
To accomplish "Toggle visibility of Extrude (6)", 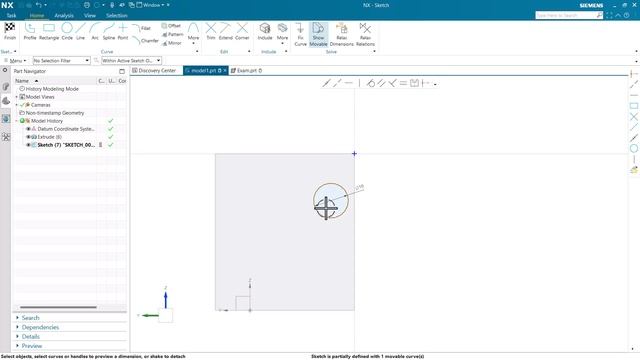I will (28, 137).
